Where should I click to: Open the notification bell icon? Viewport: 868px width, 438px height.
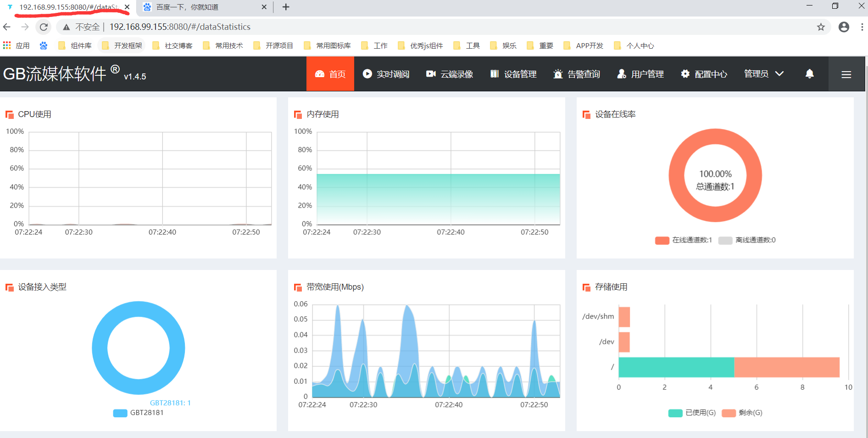[810, 74]
